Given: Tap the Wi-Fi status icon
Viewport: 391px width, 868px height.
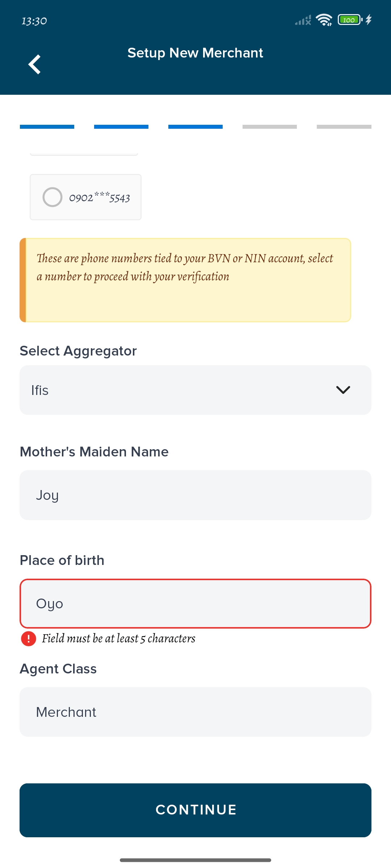Looking at the screenshot, I should [324, 20].
